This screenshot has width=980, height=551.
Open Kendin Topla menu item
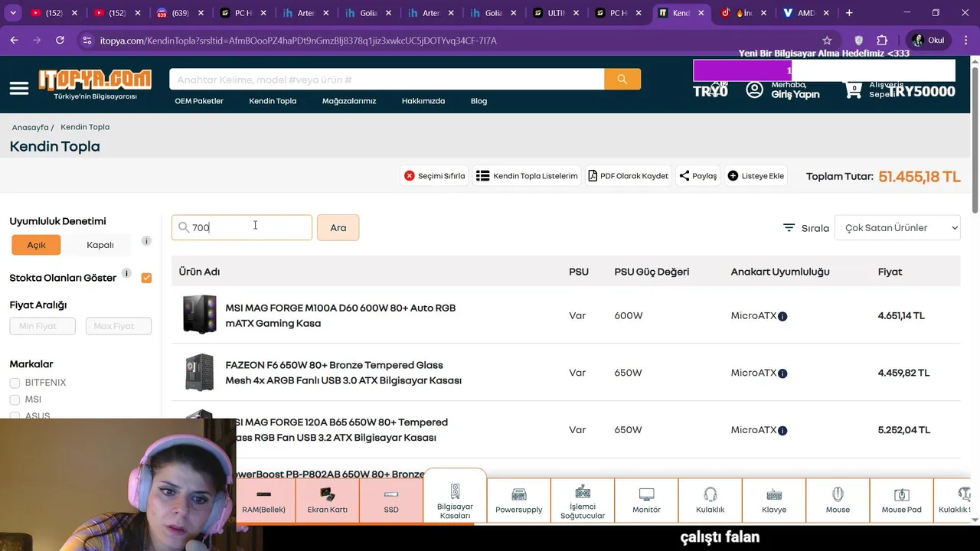pos(273,101)
